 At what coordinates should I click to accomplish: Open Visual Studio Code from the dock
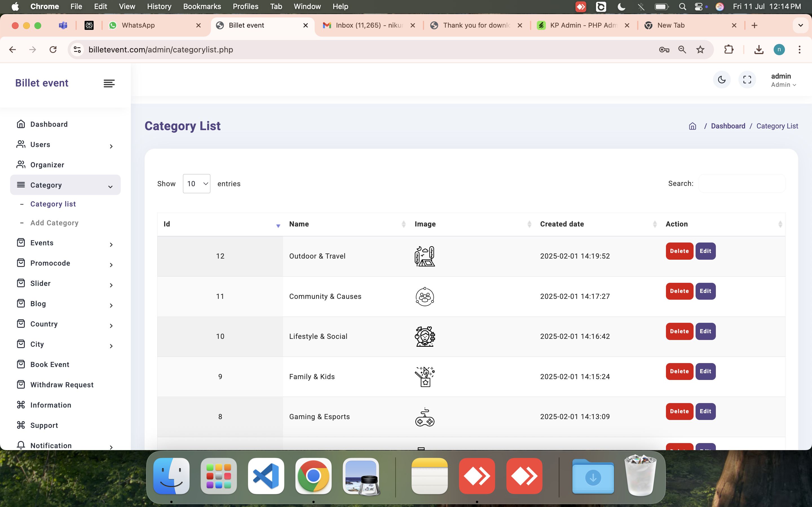pos(266,476)
